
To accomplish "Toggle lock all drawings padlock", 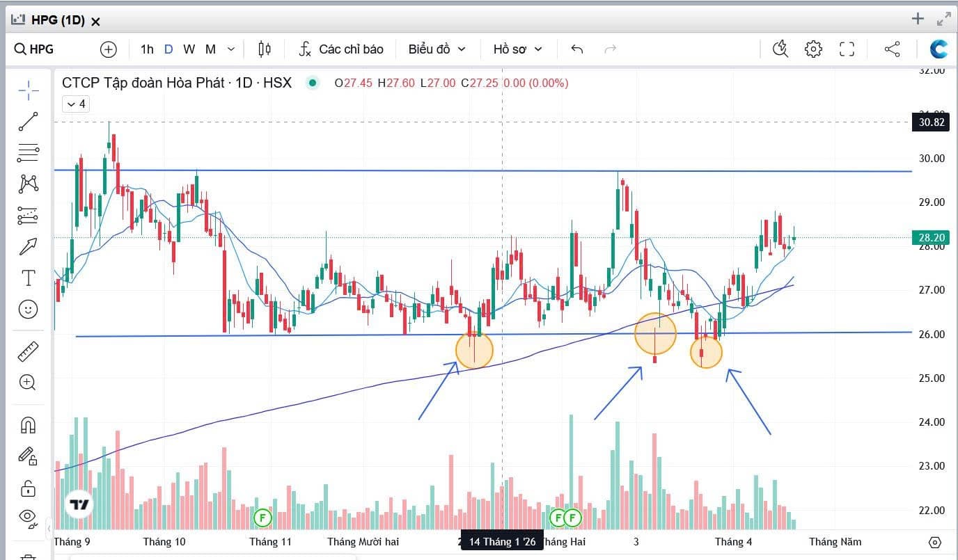I will [x=29, y=488].
